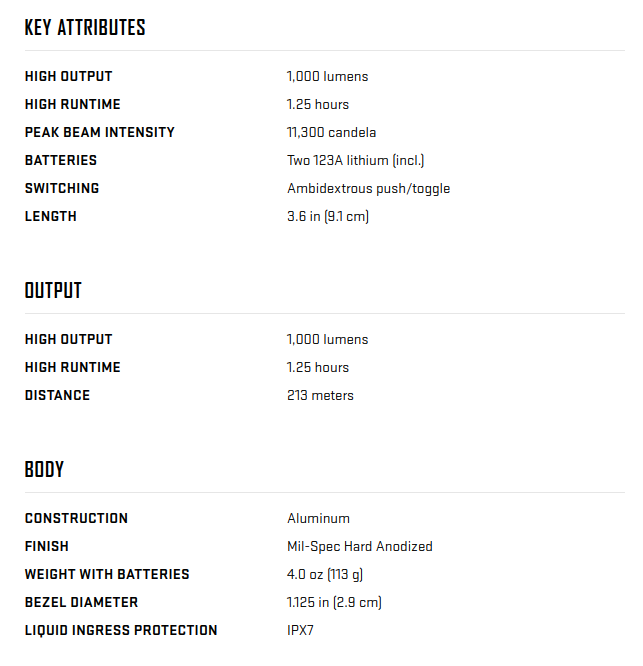The width and height of the screenshot is (643, 666).
Task: Click the Aluminum value
Action: pos(319,519)
